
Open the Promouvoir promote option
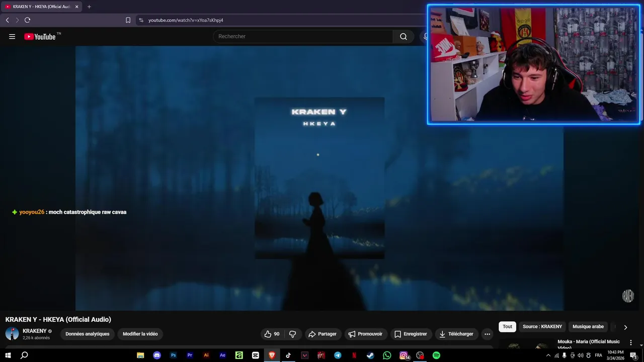[365, 334]
